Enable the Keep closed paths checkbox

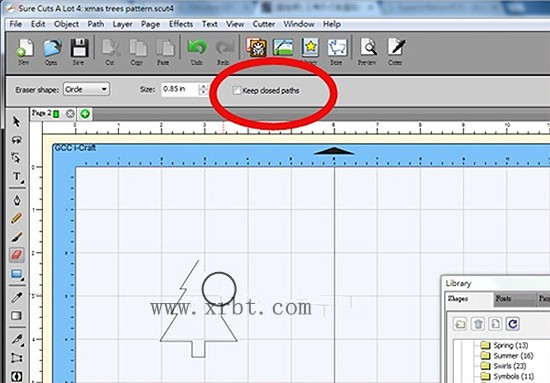click(236, 90)
